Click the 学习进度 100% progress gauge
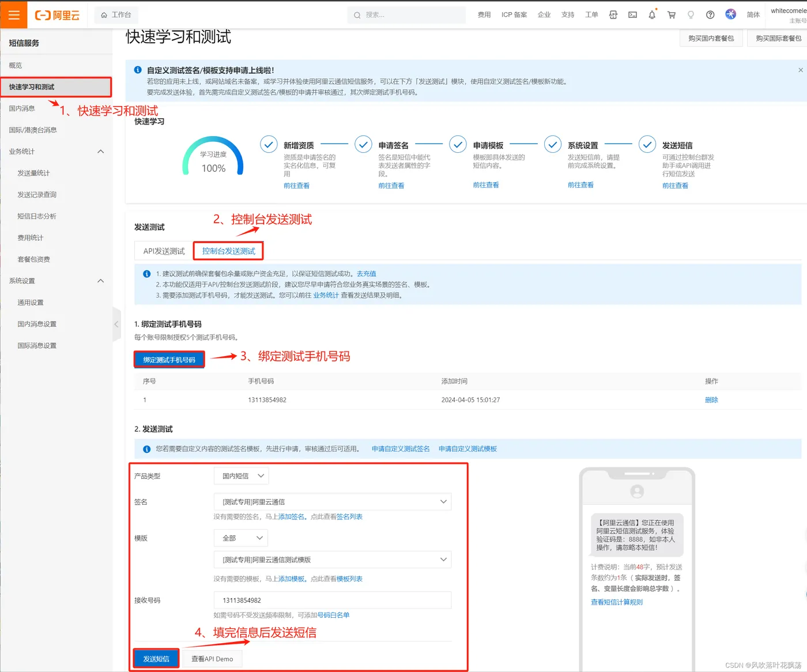The width and height of the screenshot is (807, 672). click(213, 157)
